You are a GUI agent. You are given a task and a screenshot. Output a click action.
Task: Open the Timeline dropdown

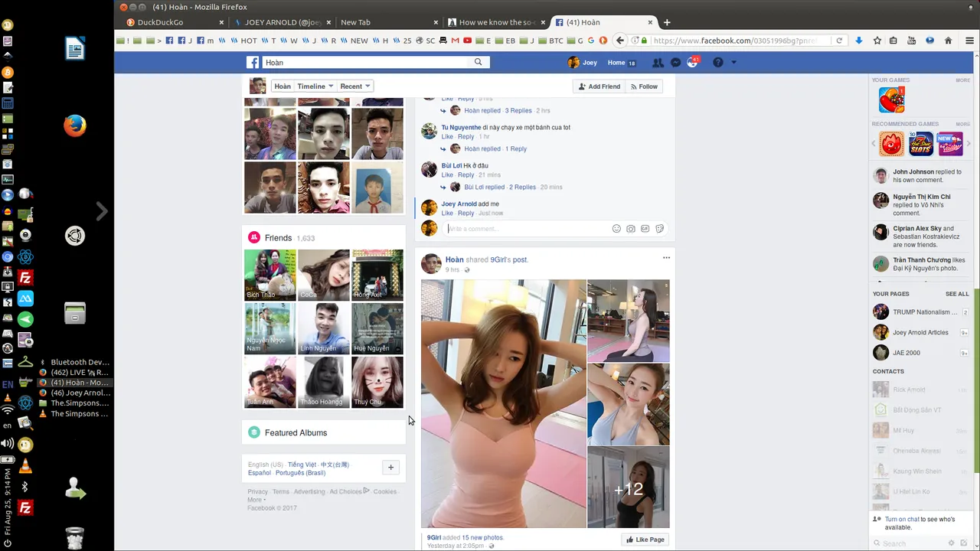click(315, 86)
